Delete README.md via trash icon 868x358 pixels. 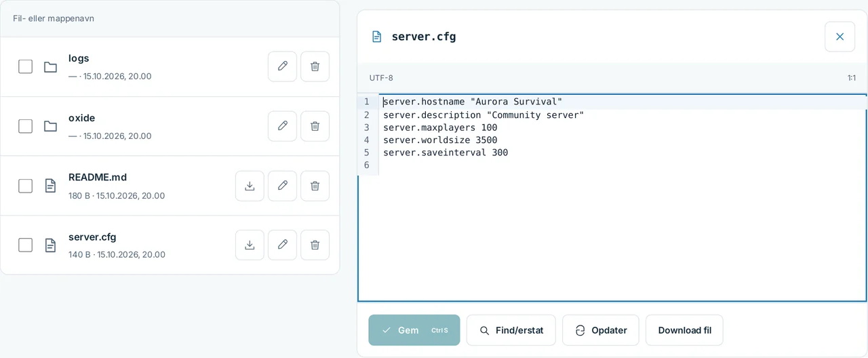[x=315, y=186]
